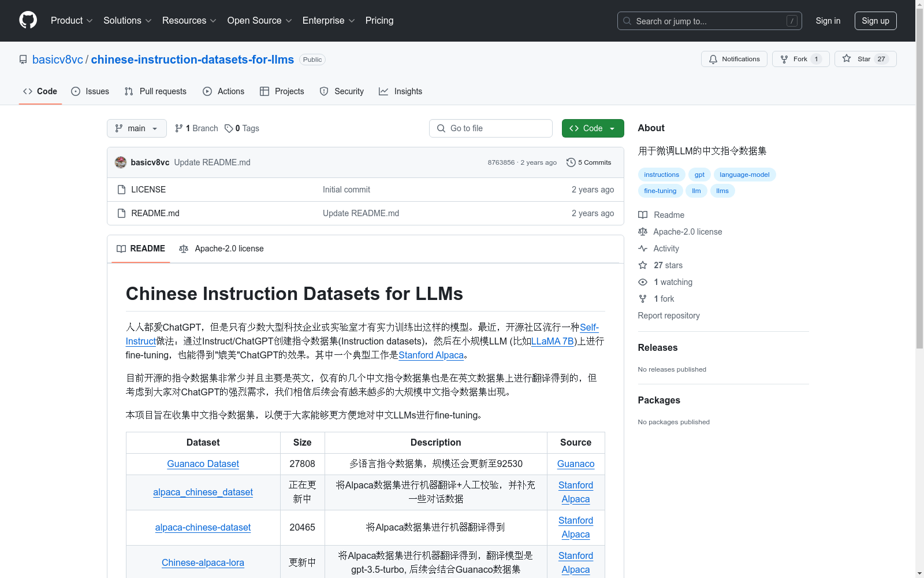Image resolution: width=924 pixels, height=578 pixels.
Task: Click the Insights tab graph icon
Action: pos(383,91)
